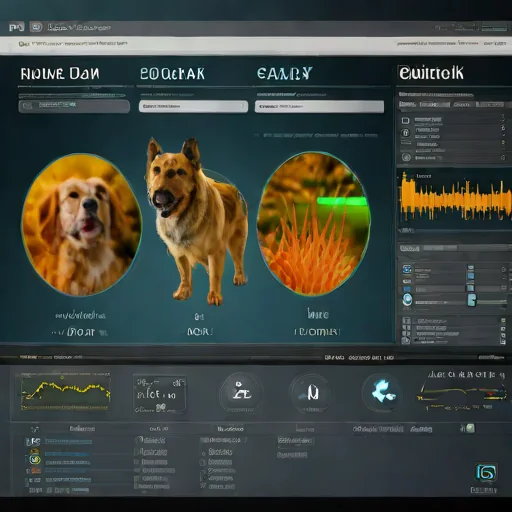This screenshot has width=512, height=512.
Task: Click the rounded icon next to the top-left logo
Action: coord(36,27)
